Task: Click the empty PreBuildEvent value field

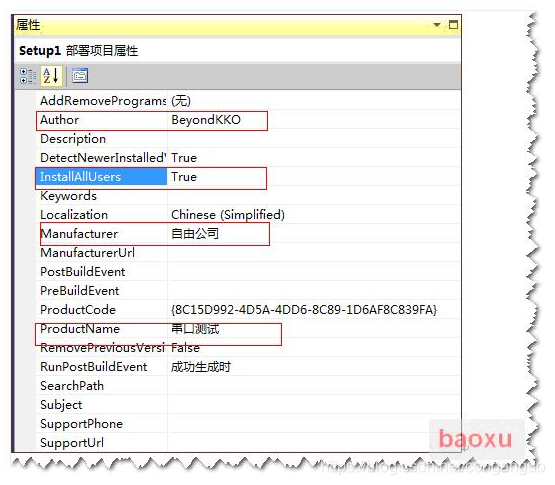Action: point(314,291)
